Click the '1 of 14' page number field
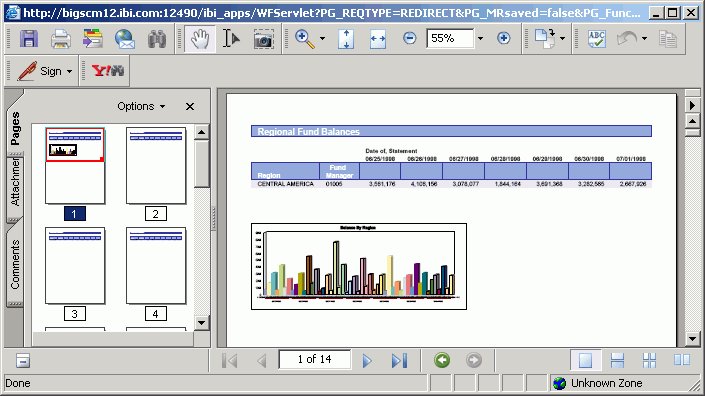 (x=314, y=360)
